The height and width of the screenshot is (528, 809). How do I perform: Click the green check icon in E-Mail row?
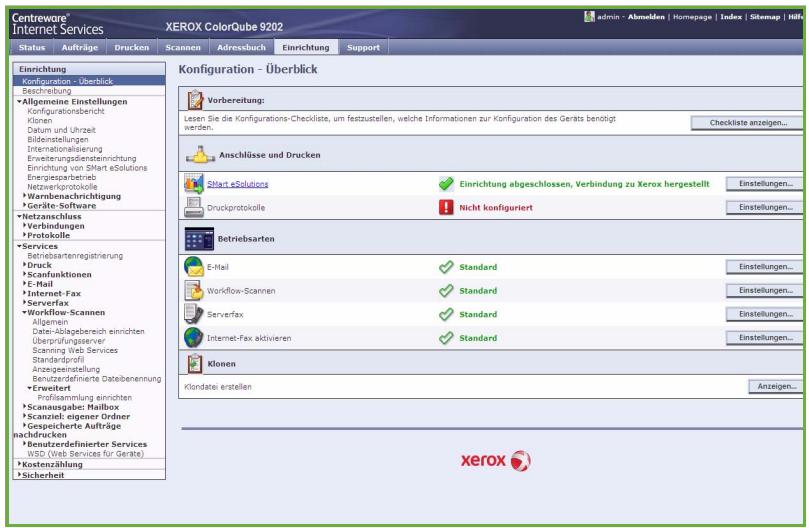[x=446, y=267]
